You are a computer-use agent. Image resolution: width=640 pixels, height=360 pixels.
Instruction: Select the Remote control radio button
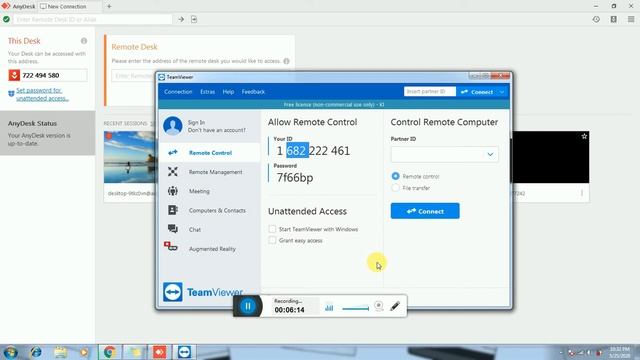pos(395,176)
